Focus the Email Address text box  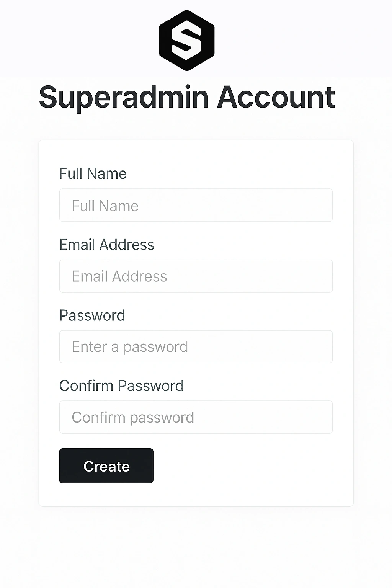pos(196,276)
